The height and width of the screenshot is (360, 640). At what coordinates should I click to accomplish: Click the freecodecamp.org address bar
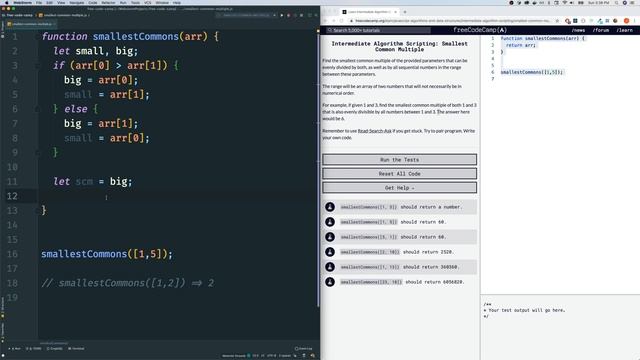pos(453,21)
